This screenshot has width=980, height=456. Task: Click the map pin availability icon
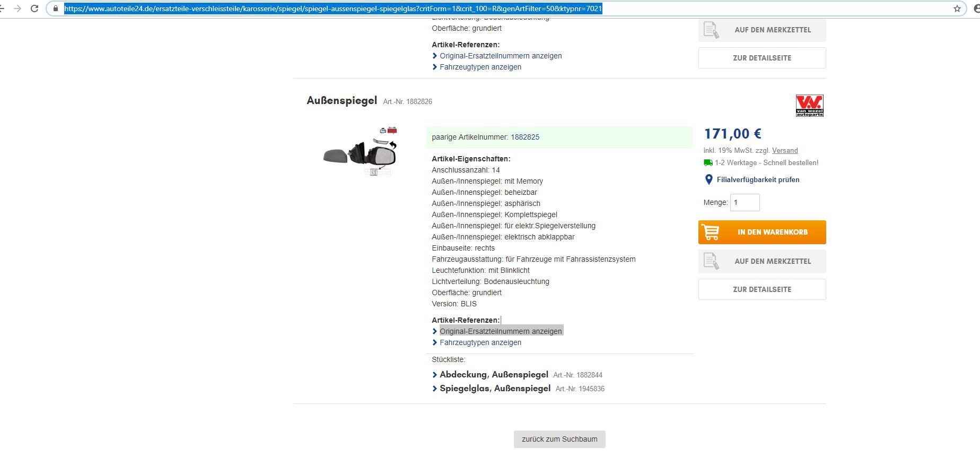[708, 180]
